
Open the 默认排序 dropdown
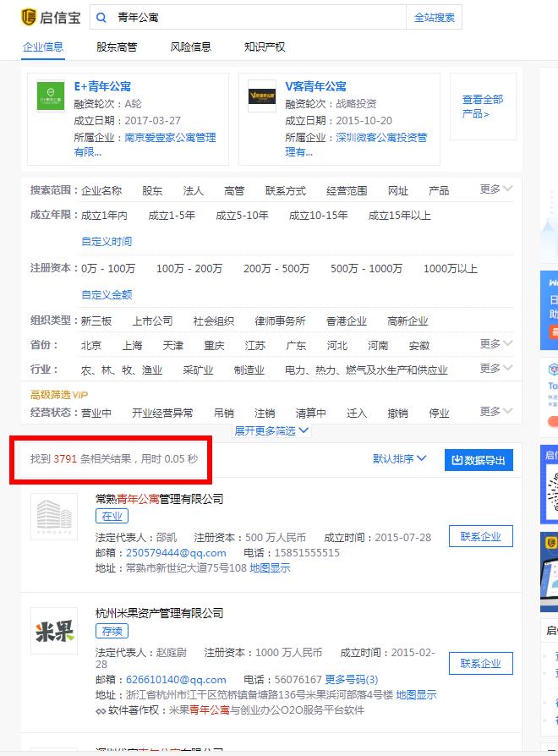pyautogui.click(x=399, y=458)
